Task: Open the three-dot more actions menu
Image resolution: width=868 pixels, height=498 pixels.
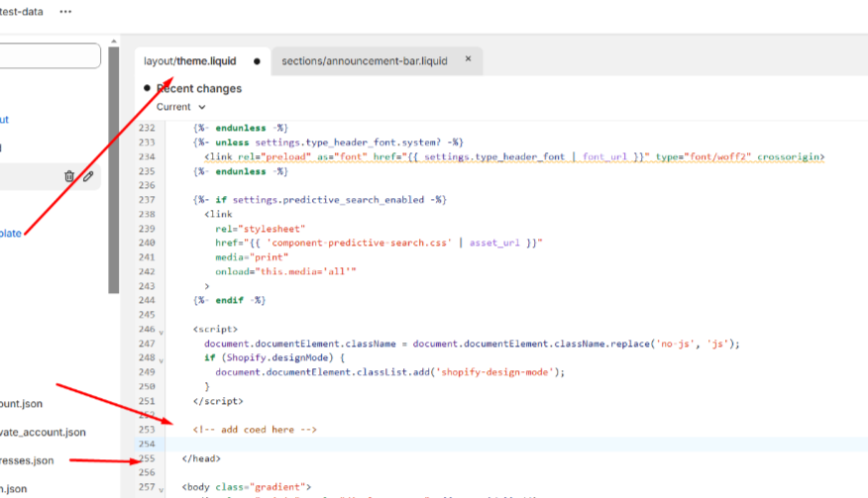Action: (65, 12)
